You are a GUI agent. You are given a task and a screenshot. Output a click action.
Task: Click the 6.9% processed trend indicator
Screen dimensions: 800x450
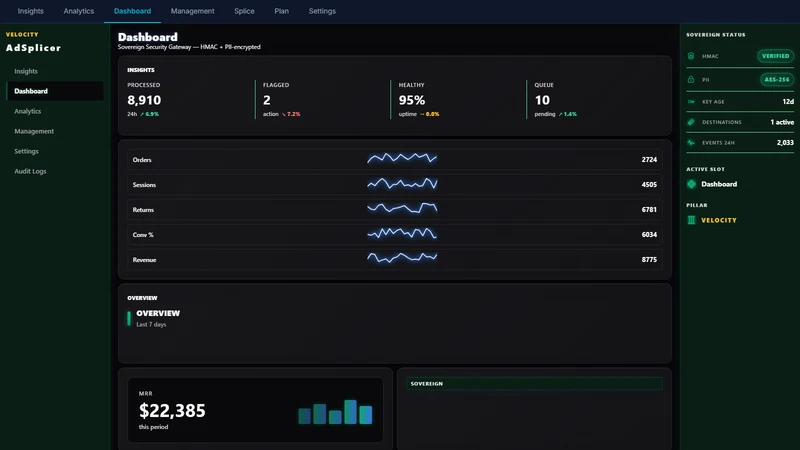pos(149,114)
